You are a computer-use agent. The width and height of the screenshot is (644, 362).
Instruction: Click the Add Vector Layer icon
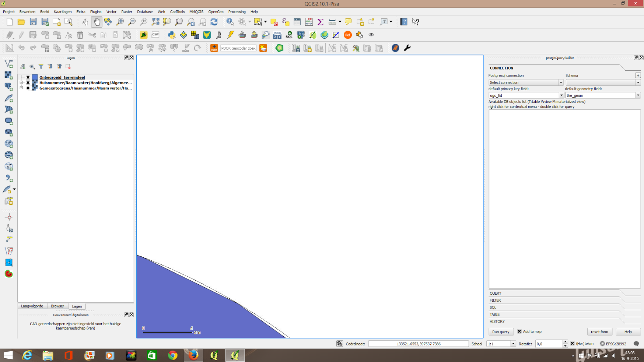[9, 64]
